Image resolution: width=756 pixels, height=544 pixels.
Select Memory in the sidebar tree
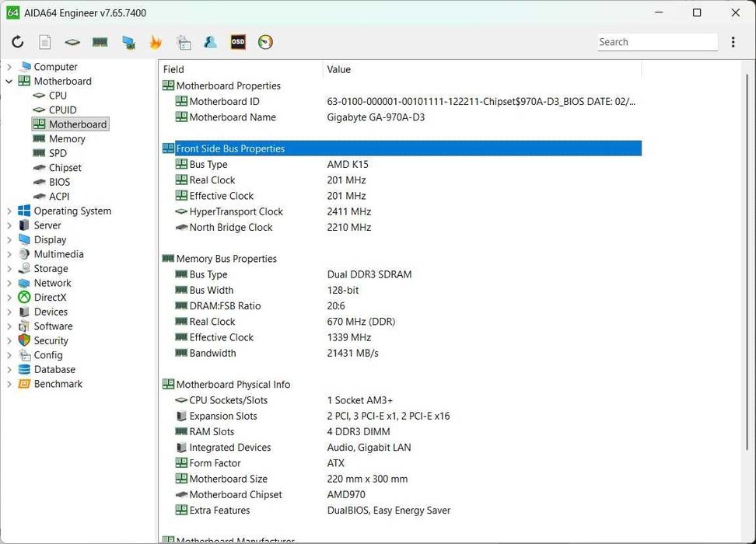67,139
